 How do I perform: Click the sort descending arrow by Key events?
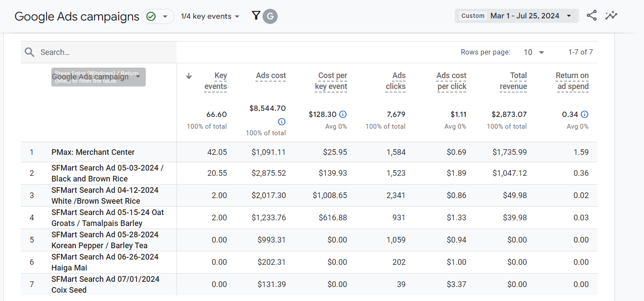point(189,76)
